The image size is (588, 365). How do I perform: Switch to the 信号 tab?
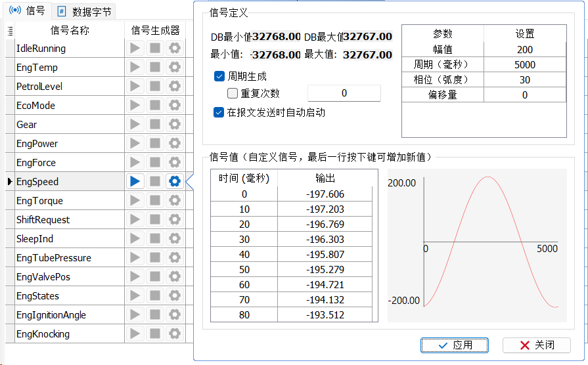[x=27, y=11]
